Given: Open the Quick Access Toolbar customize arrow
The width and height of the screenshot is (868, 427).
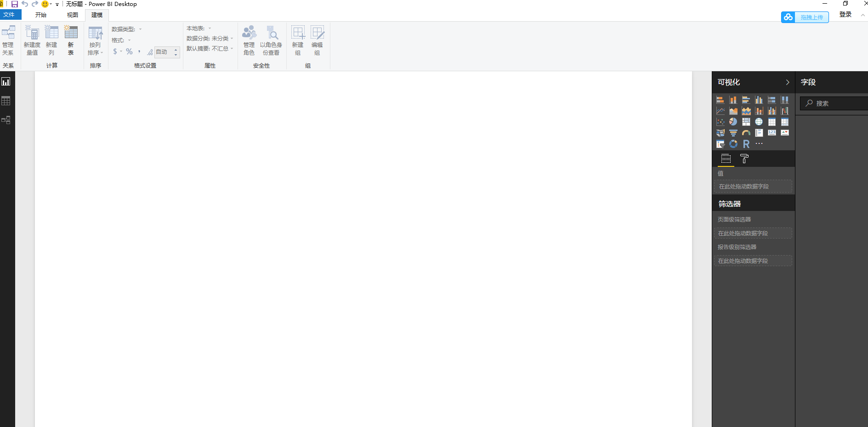Looking at the screenshot, I should (x=57, y=5).
